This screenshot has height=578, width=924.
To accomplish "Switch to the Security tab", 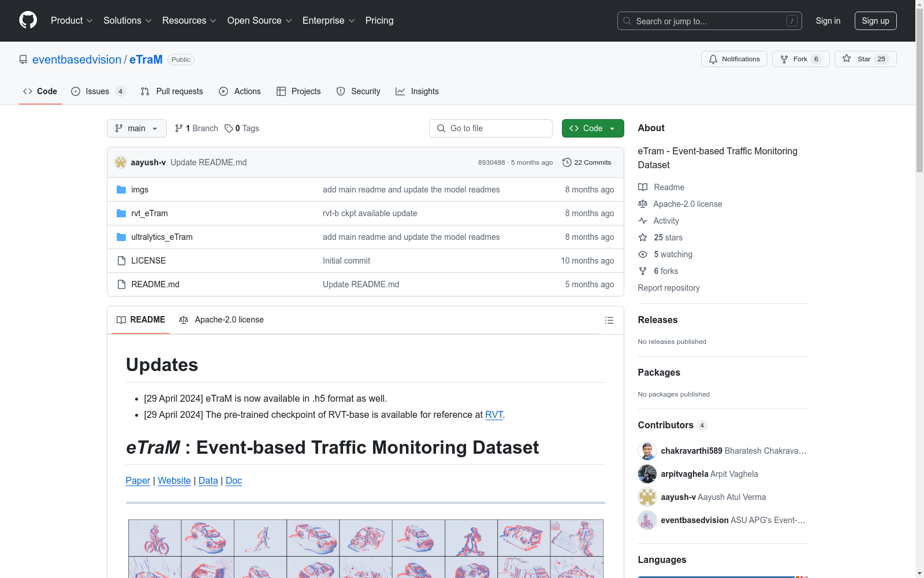I will [358, 91].
